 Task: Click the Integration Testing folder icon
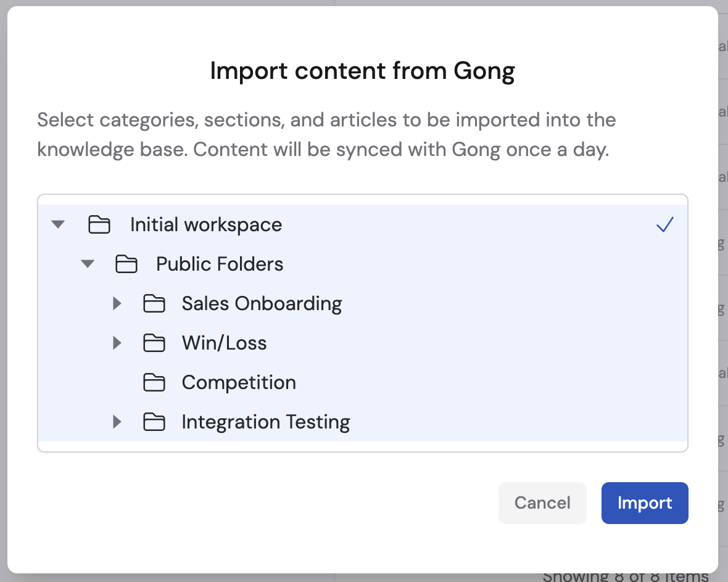(154, 422)
